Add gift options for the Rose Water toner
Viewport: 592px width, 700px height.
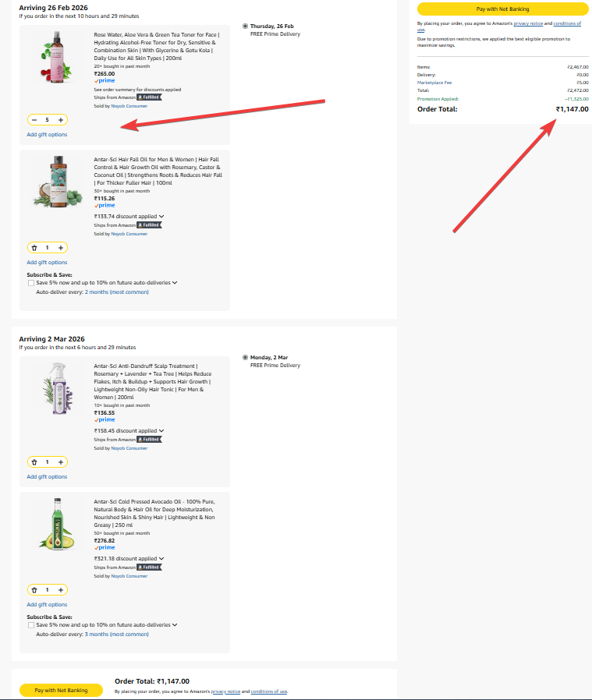(x=47, y=135)
